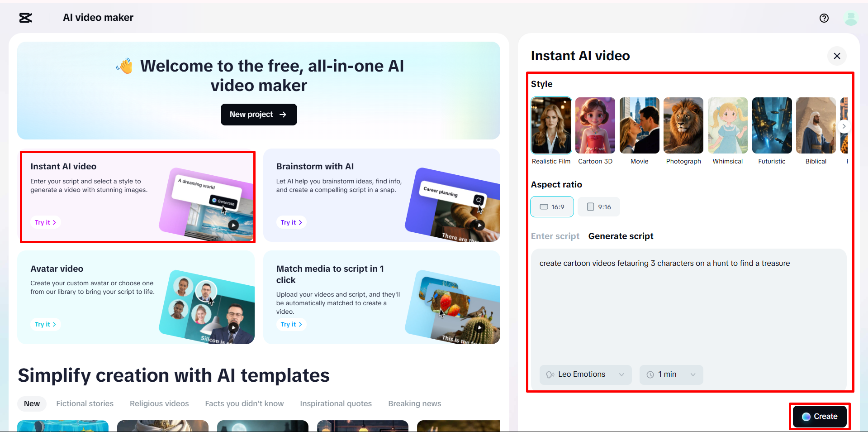Set aspect ratio to 9:16

(599, 207)
